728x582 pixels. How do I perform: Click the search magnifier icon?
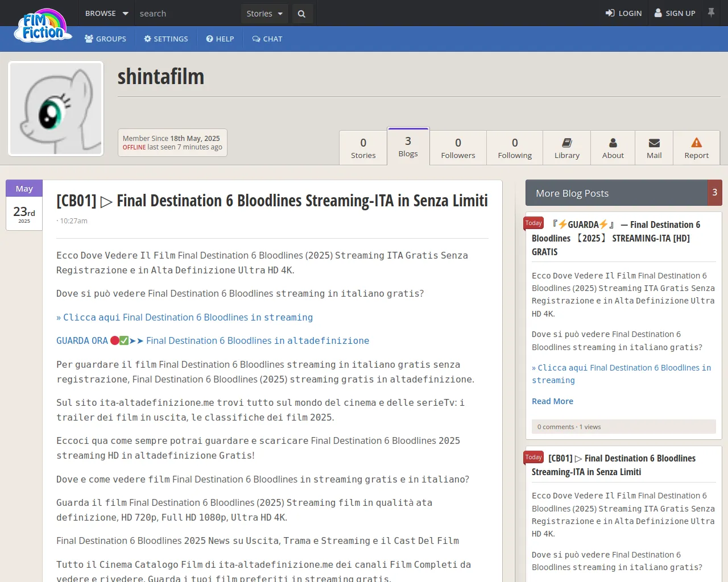301,14
